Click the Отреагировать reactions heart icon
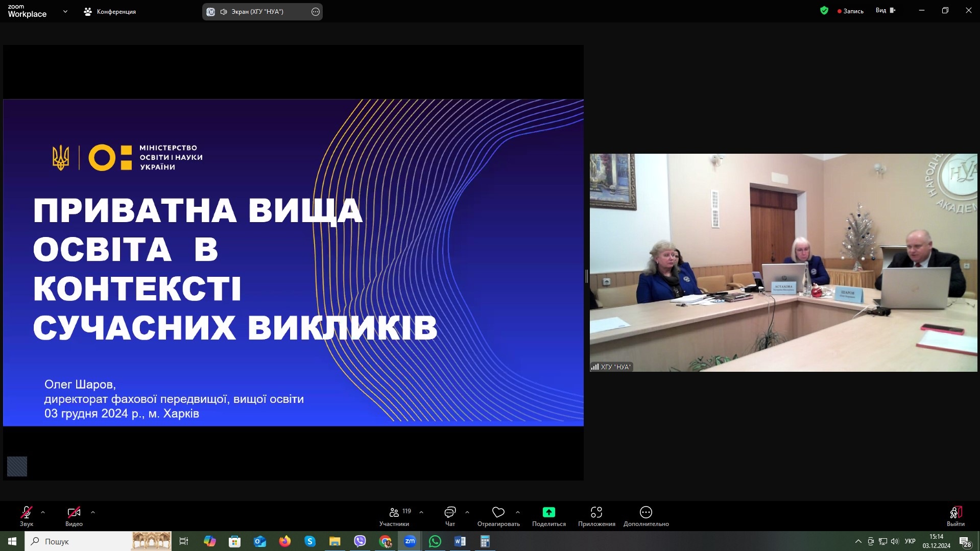The height and width of the screenshot is (551, 980). tap(498, 512)
